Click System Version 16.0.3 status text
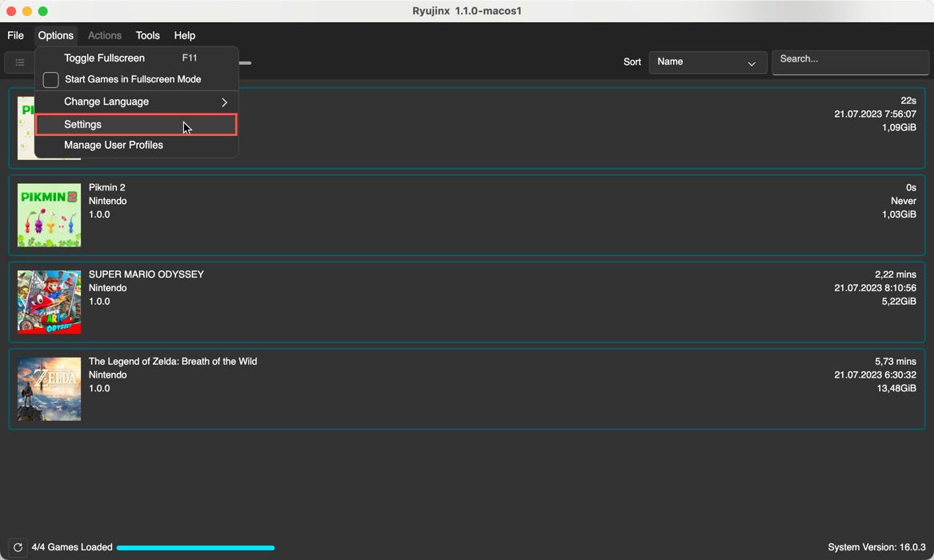Viewport: 934px width, 560px height. (x=876, y=547)
